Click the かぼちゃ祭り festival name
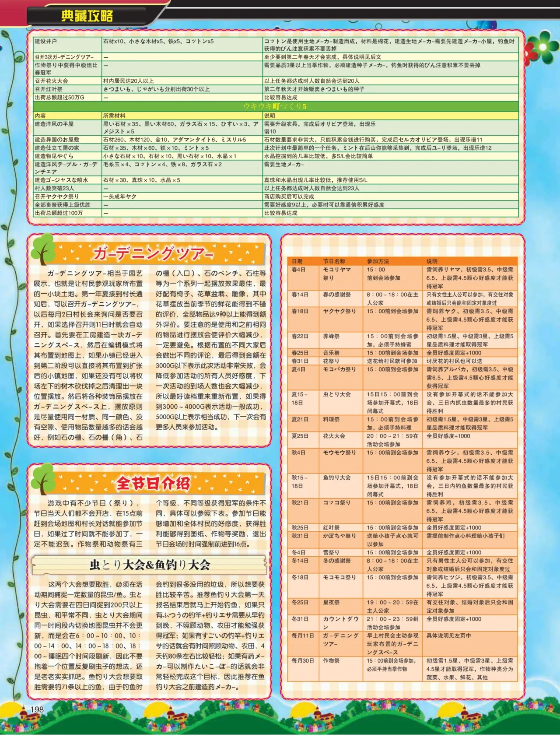 339,536
